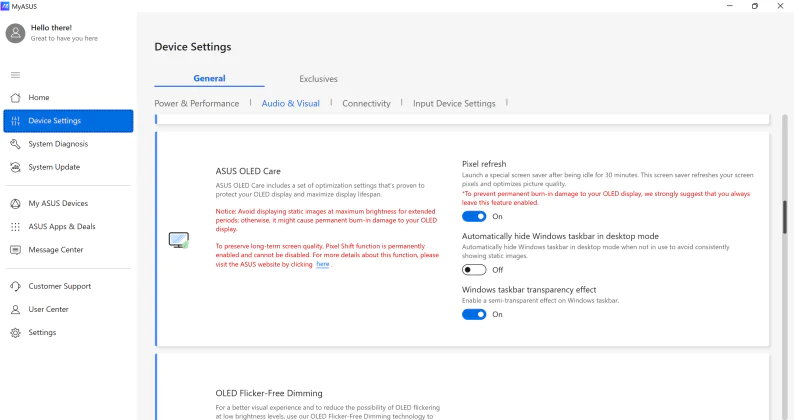
Task: Select the Audio & Visual section
Action: point(291,103)
